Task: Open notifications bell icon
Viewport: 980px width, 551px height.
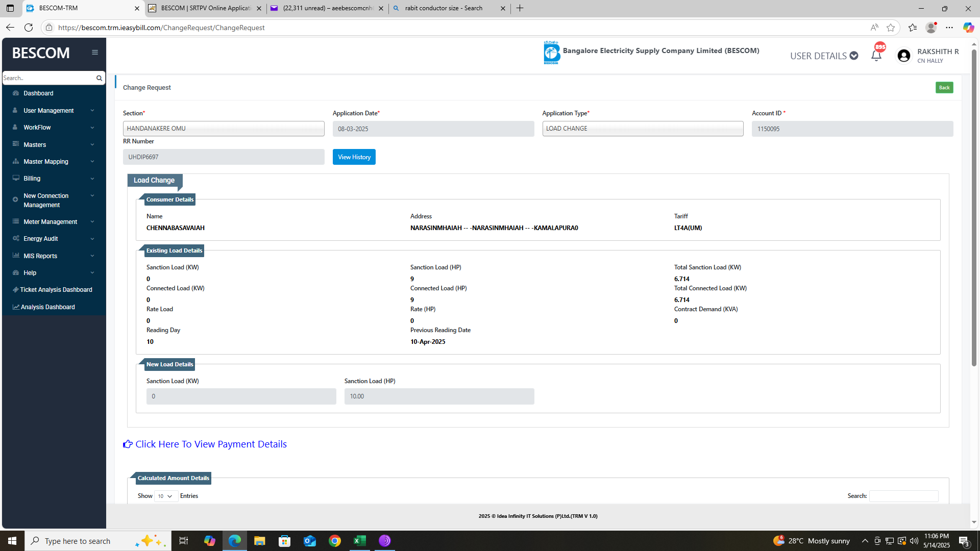Action: 876,56
